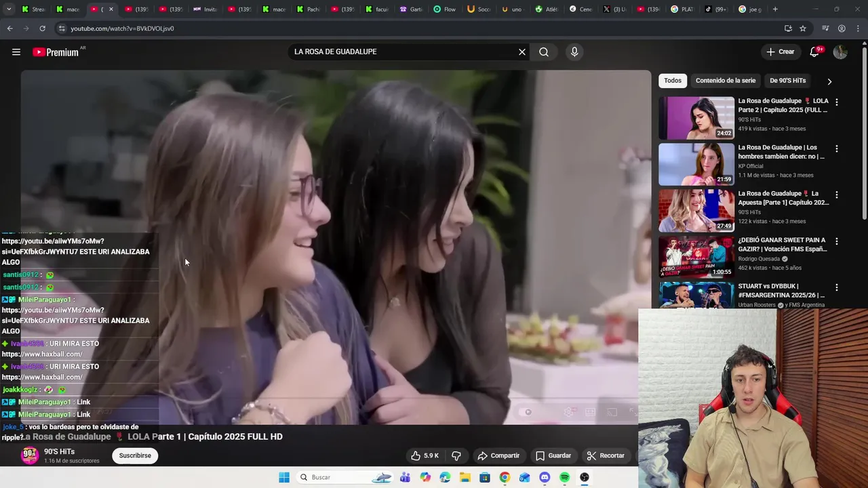Share the video via Compartir
This screenshot has height=488, width=868.
(498, 455)
